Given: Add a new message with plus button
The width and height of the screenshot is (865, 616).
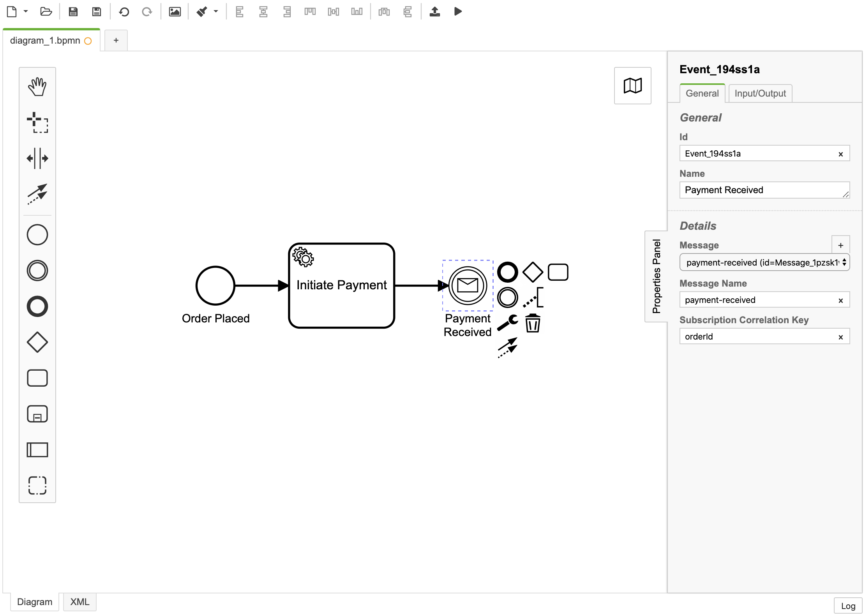Looking at the screenshot, I should pyautogui.click(x=840, y=245).
